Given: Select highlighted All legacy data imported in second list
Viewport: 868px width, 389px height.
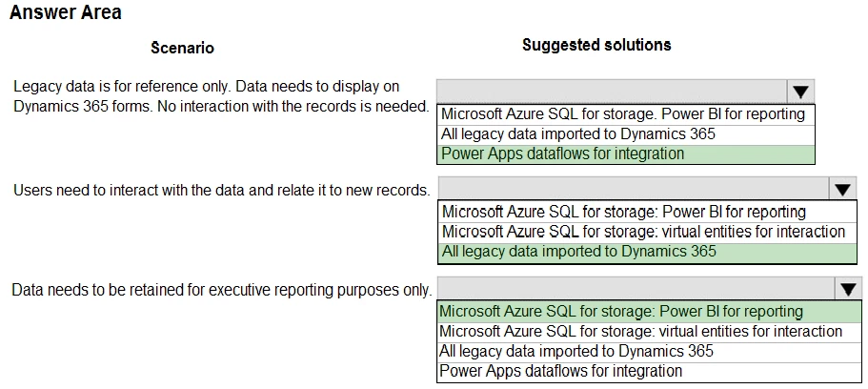Looking at the screenshot, I should [x=578, y=252].
